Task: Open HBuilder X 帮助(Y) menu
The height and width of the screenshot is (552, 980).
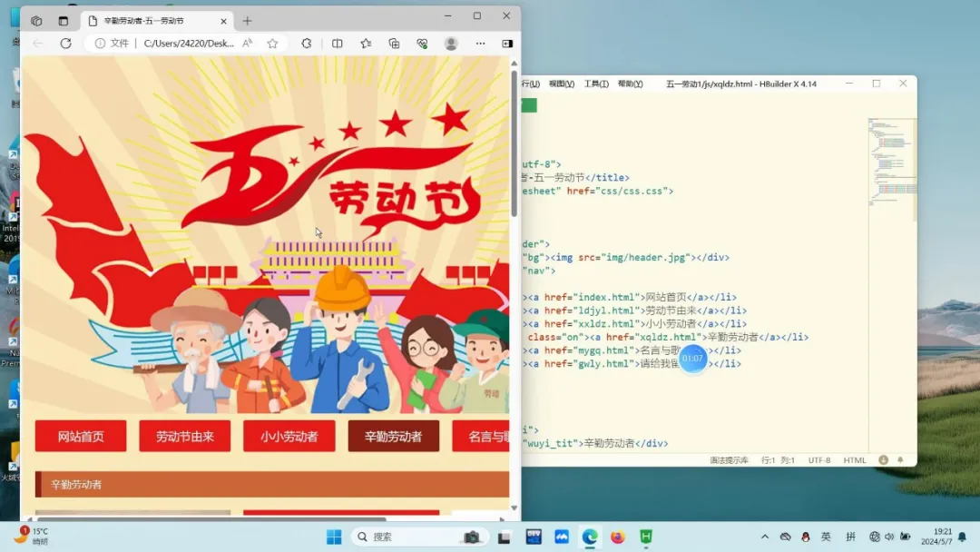Action: (630, 84)
